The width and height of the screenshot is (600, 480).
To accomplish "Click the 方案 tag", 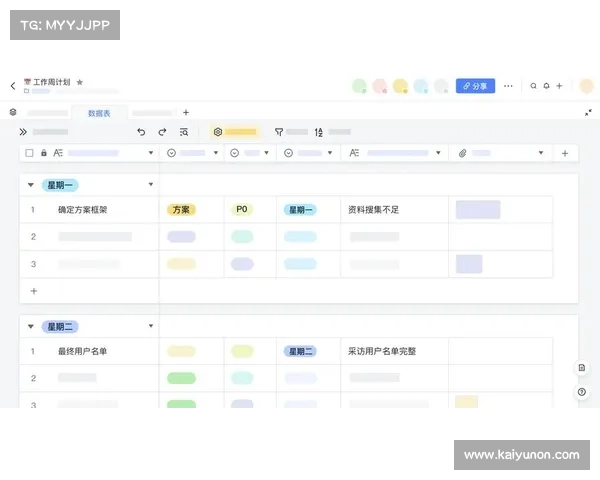I will tap(181, 210).
